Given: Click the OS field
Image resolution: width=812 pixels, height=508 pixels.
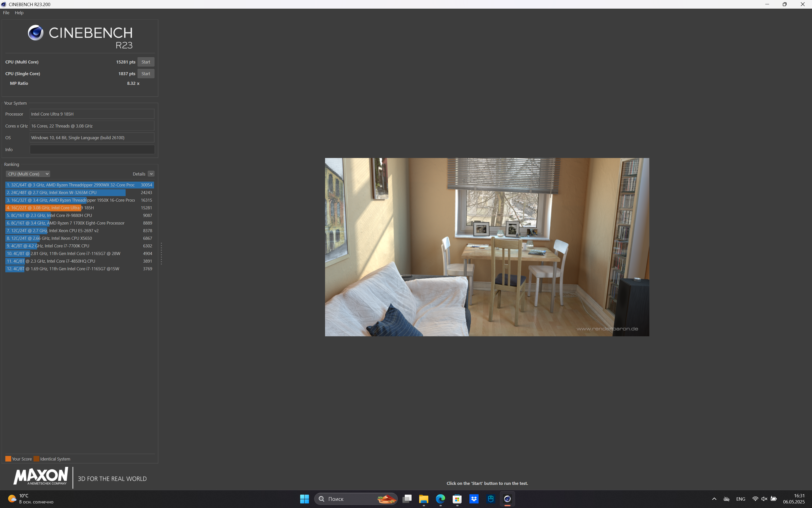Looking at the screenshot, I should point(92,138).
